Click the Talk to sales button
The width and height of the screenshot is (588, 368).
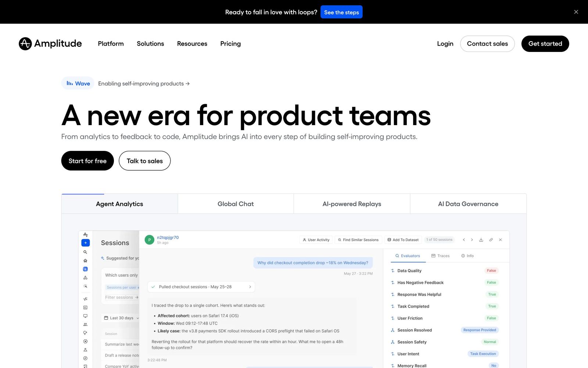144,161
